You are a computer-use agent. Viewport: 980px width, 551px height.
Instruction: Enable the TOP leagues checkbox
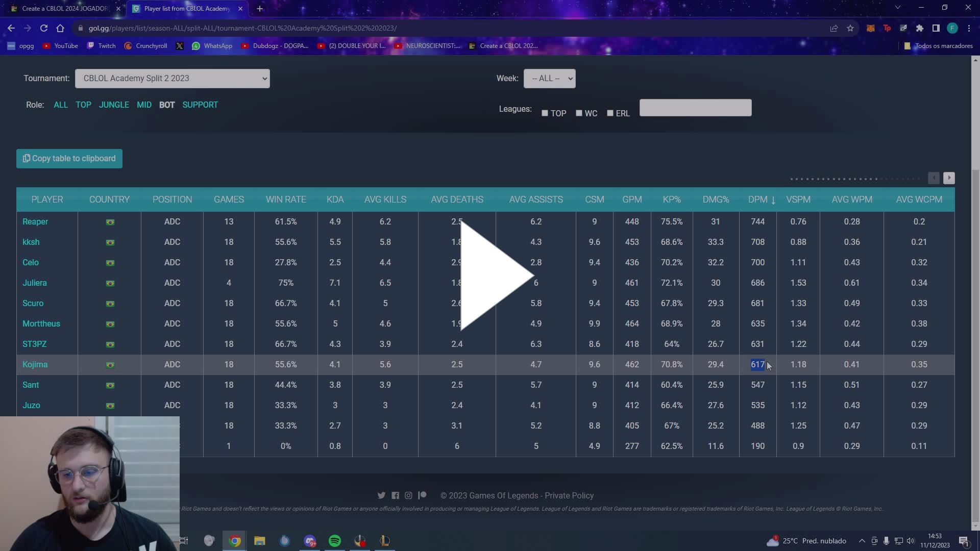[x=545, y=113]
